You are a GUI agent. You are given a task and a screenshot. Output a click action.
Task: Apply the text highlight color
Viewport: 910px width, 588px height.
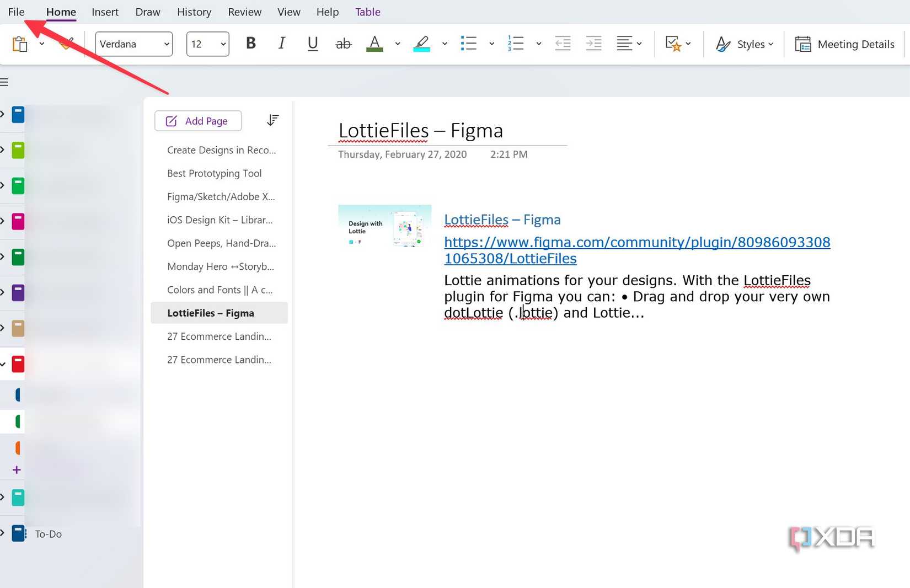point(421,44)
